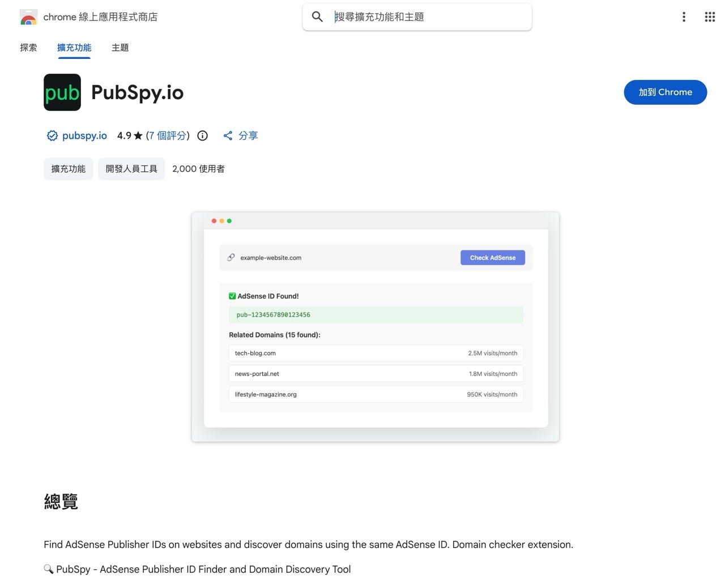The width and height of the screenshot is (725, 588).
Task: Click the verified publisher badge next to pubspy.io
Action: (52, 135)
